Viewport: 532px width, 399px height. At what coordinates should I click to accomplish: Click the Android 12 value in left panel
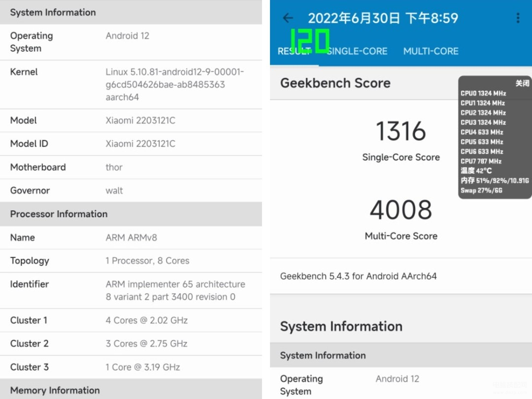point(127,36)
